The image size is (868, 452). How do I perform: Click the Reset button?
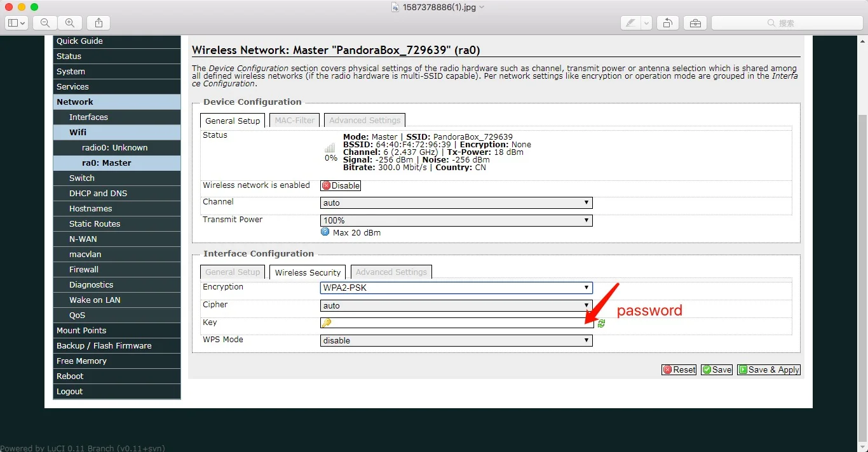[x=679, y=369]
